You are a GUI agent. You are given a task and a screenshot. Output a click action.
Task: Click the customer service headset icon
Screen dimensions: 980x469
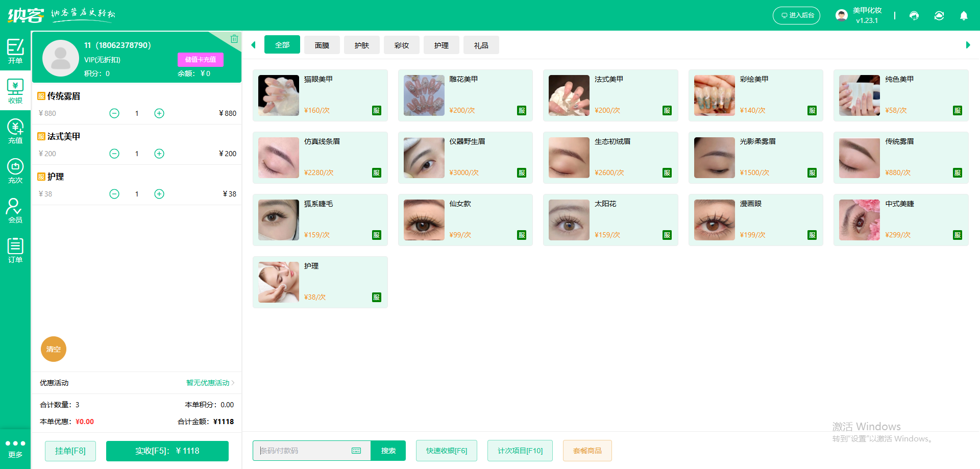(x=914, y=16)
